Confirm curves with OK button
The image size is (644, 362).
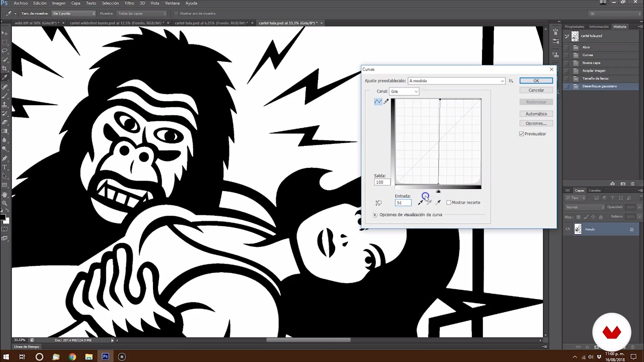[536, 81]
